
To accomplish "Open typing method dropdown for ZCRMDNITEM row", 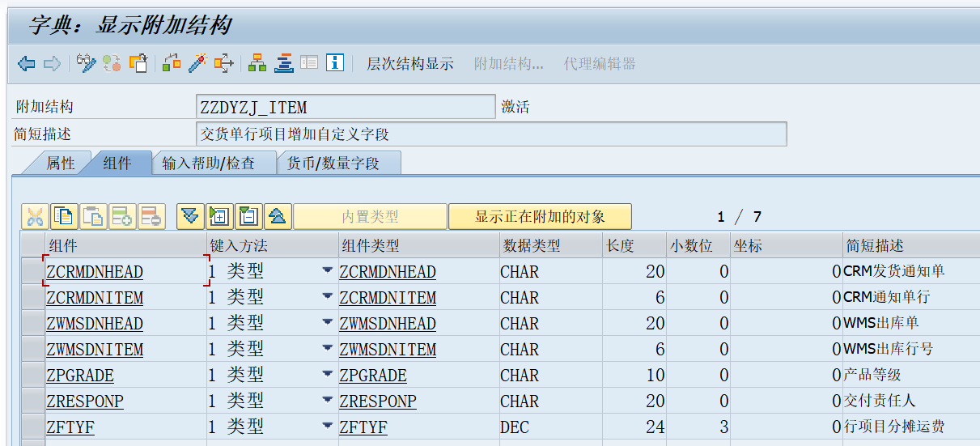I will click(327, 297).
